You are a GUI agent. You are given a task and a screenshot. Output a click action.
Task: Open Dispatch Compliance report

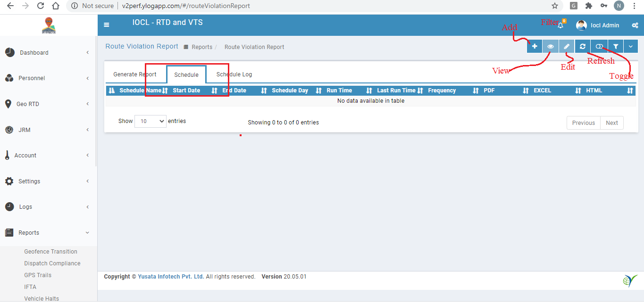52,263
